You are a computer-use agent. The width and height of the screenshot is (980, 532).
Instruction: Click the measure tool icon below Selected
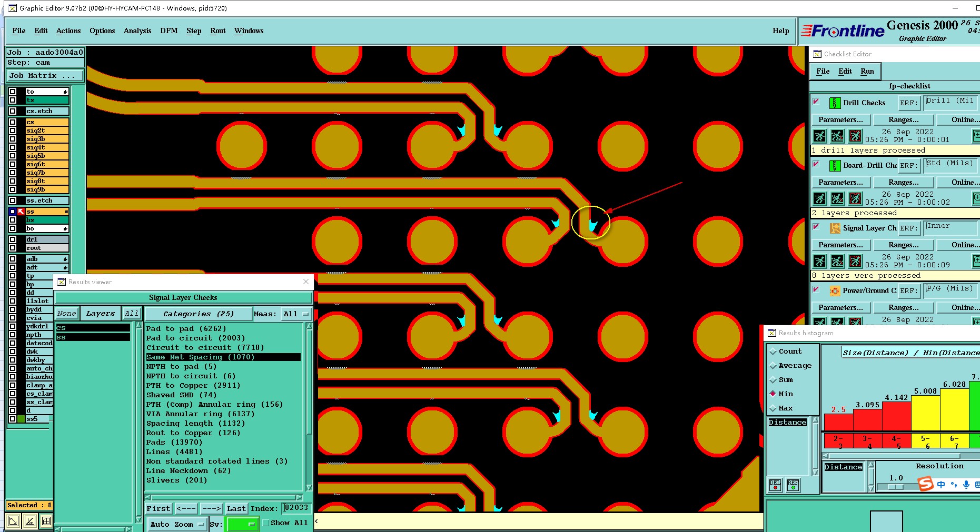tap(30, 521)
